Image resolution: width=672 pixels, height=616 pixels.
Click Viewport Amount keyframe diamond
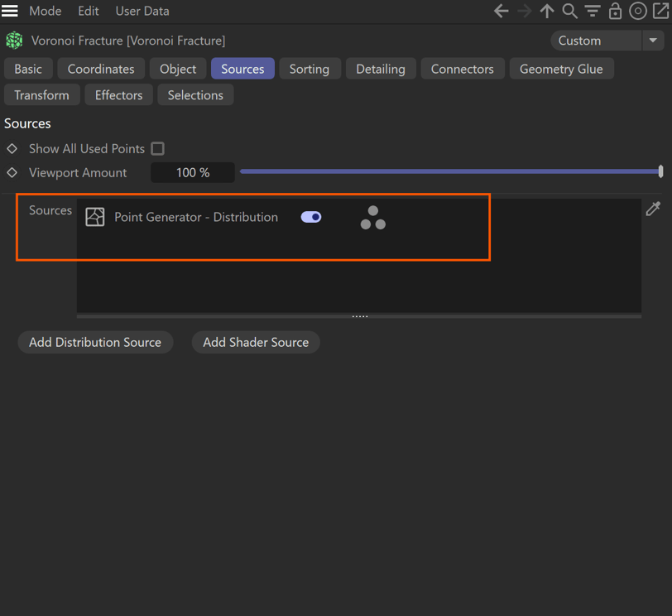coord(12,172)
